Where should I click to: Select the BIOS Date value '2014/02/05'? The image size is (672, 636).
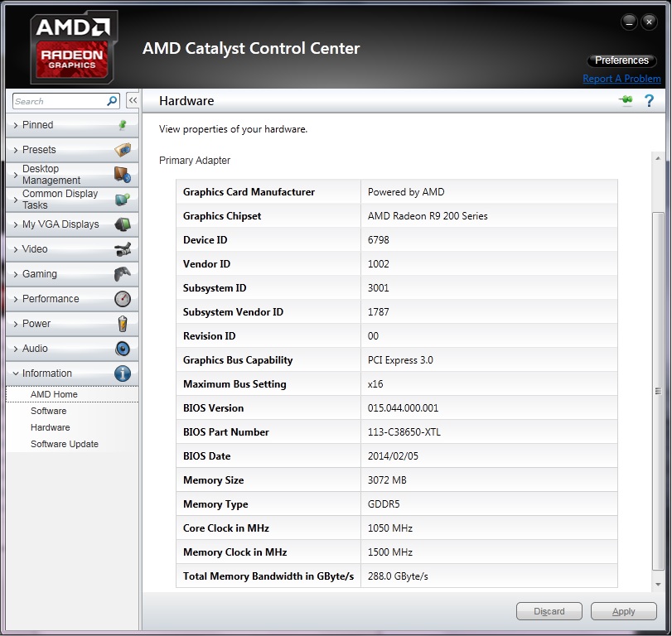[x=393, y=456]
